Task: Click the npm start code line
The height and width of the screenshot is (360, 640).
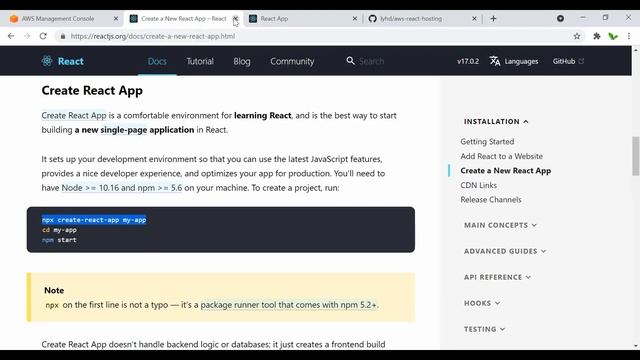Action: click(x=59, y=240)
